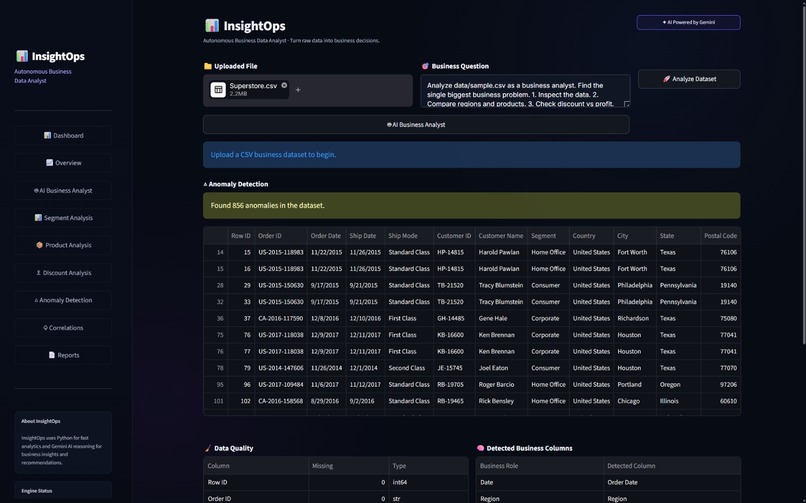This screenshot has height=503, width=806.
Task: Click the InsightOps logo icon in sidebar
Action: pos(22,56)
